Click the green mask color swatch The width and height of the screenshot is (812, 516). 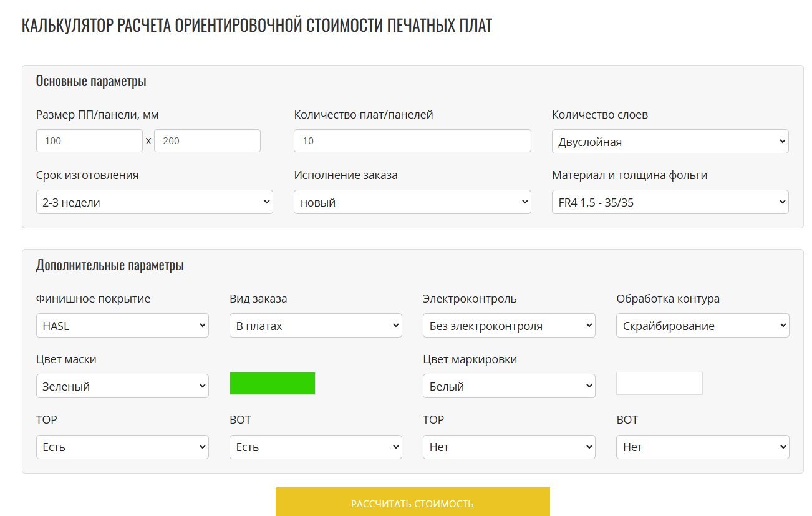[273, 384]
